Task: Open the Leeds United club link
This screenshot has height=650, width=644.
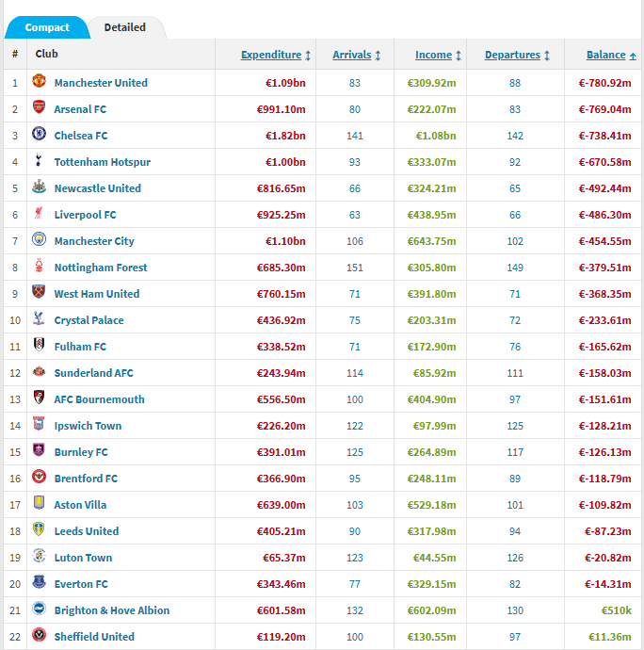Action: [x=87, y=531]
